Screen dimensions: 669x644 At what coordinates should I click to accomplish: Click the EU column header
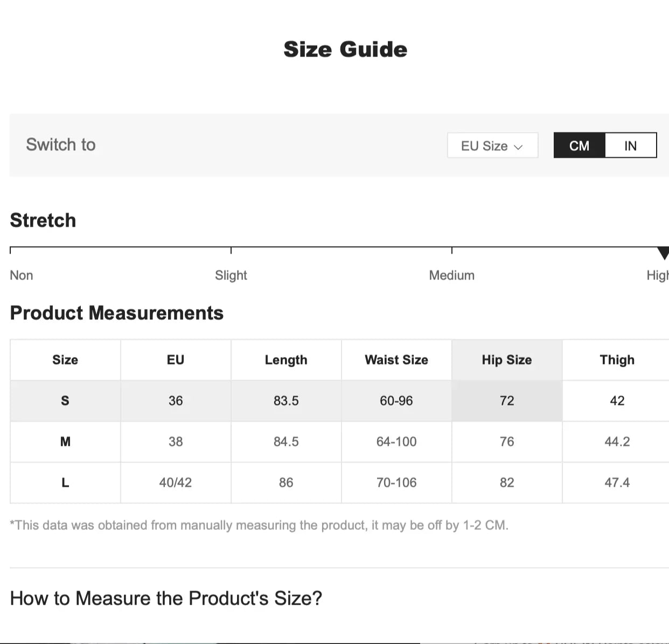[x=176, y=360]
